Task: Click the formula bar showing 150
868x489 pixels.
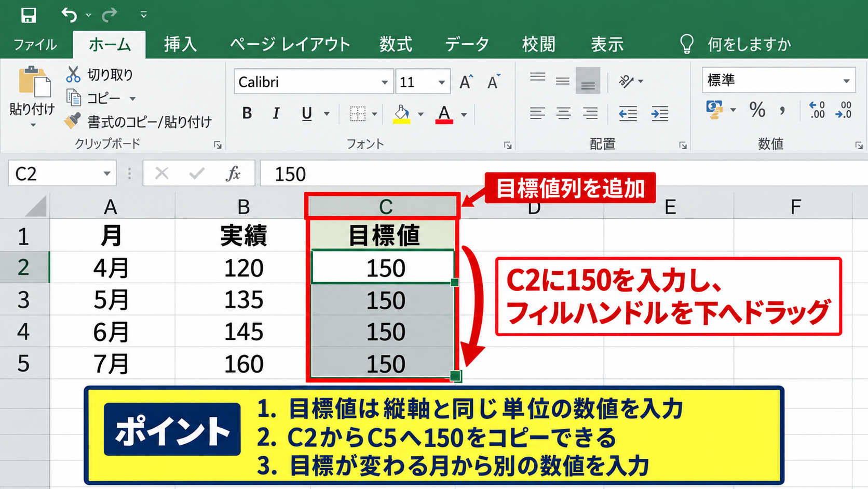Action: point(564,174)
